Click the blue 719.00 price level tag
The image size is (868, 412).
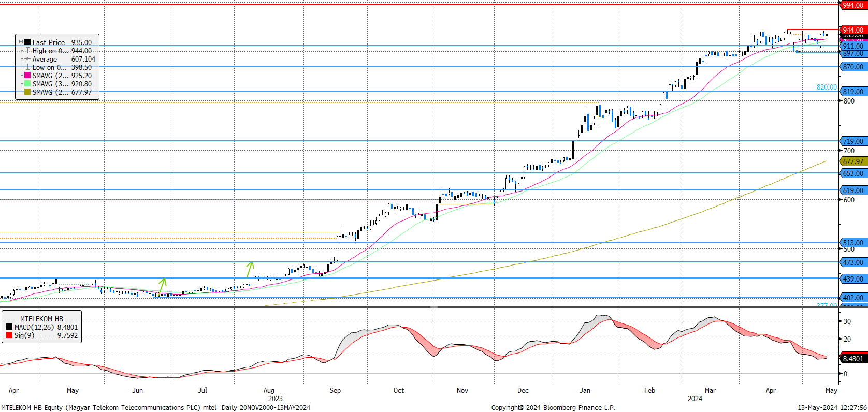[x=853, y=141]
